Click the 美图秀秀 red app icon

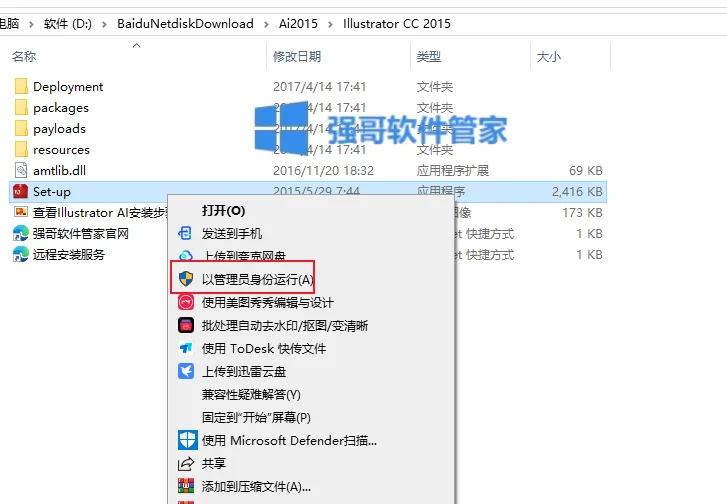pos(186,302)
